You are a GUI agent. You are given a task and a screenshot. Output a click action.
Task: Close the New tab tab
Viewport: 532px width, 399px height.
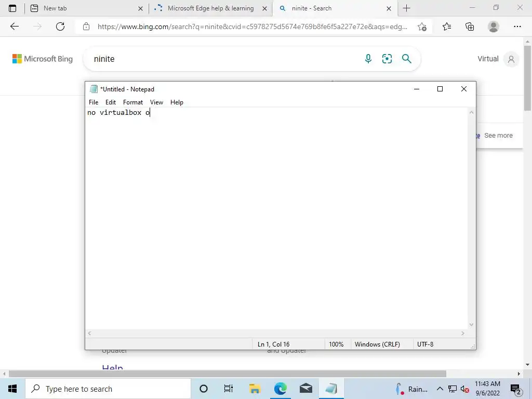pyautogui.click(x=140, y=8)
